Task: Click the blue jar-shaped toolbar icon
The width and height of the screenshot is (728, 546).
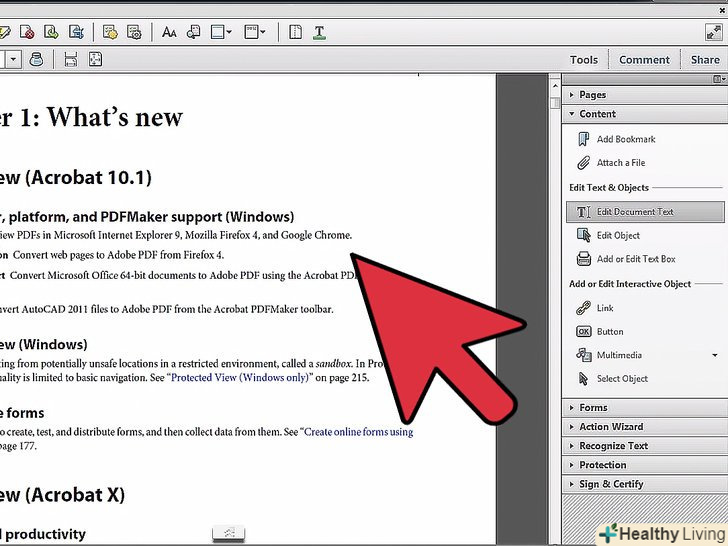Action: pyautogui.click(x=36, y=59)
